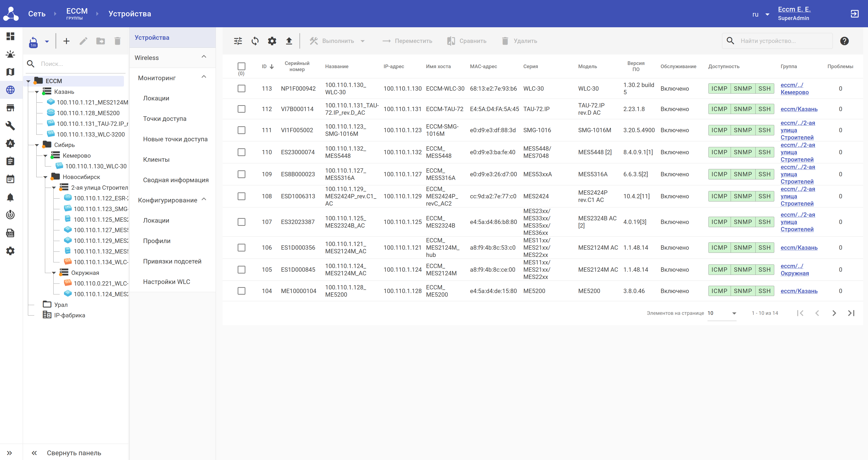Click the upload arrow icon in toolbar
This screenshot has width=868, height=460.
click(x=289, y=41)
